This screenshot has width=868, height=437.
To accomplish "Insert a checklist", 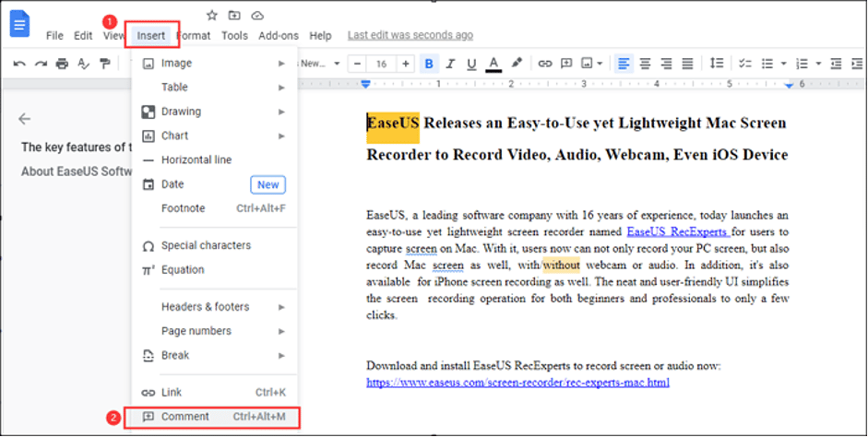I will [745, 64].
